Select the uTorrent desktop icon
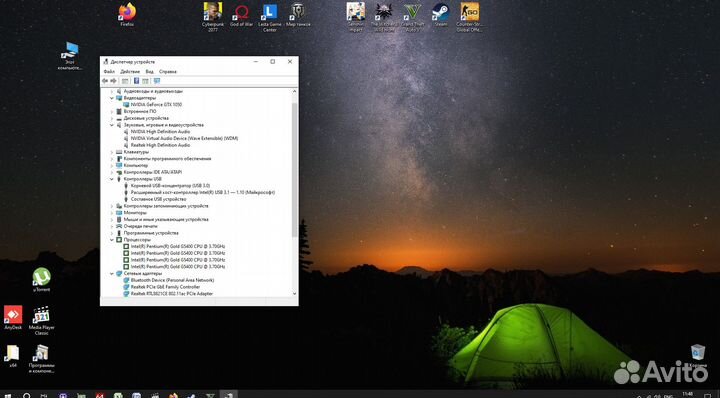This screenshot has width=720, height=398. (41, 280)
